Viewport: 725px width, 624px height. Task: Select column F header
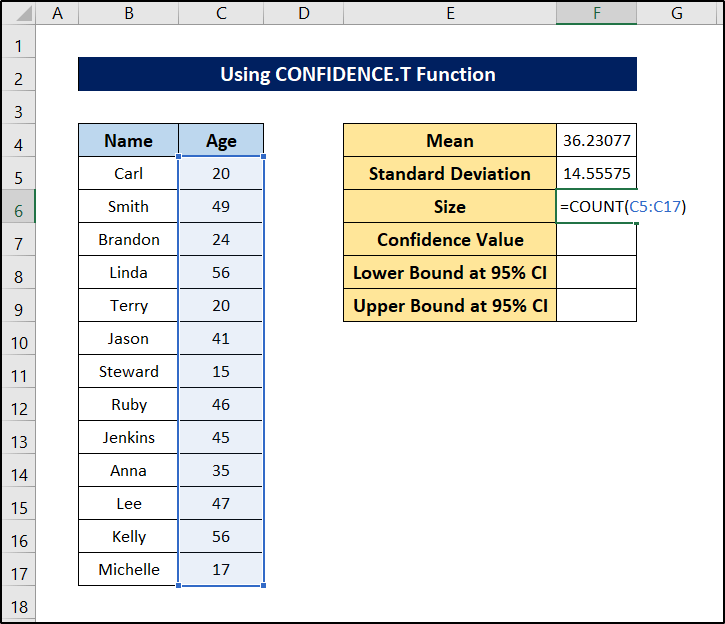[596, 13]
